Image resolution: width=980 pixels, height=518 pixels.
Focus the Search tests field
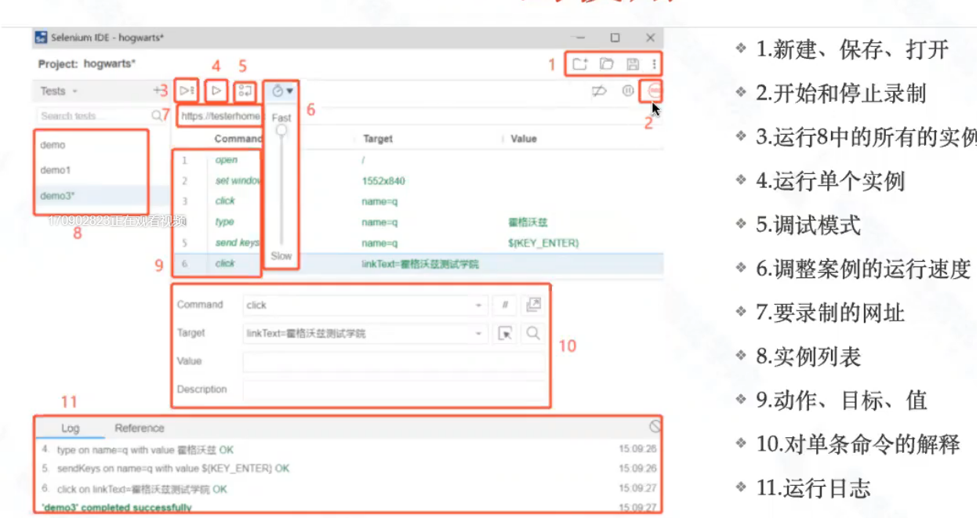pos(94,115)
